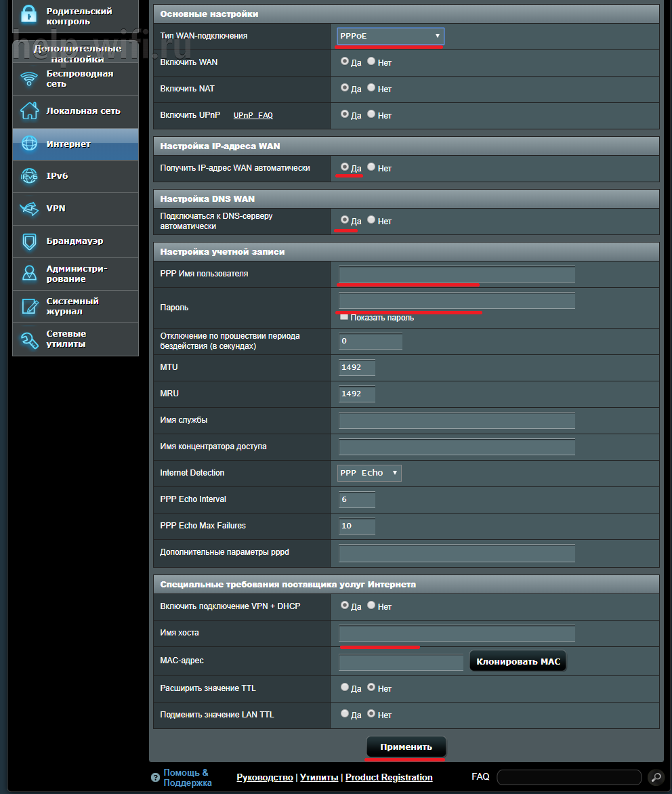Image resolution: width=672 pixels, height=794 pixels.
Task: Click the Wireless network Wi-Fi icon
Action: (29, 79)
